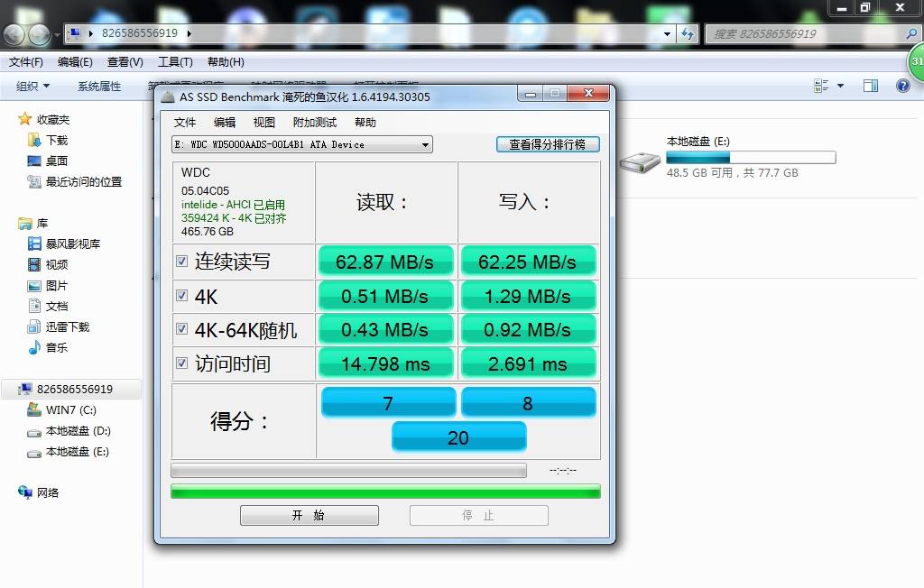Screen dimensions: 924x588
Task: Open the 视图 menu in AS SSD
Action: tap(264, 122)
